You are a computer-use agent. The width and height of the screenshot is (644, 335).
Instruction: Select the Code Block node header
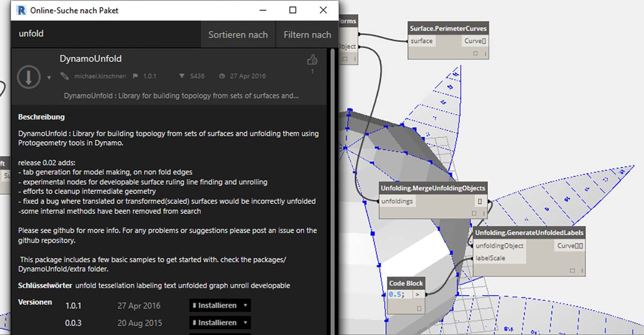click(406, 283)
